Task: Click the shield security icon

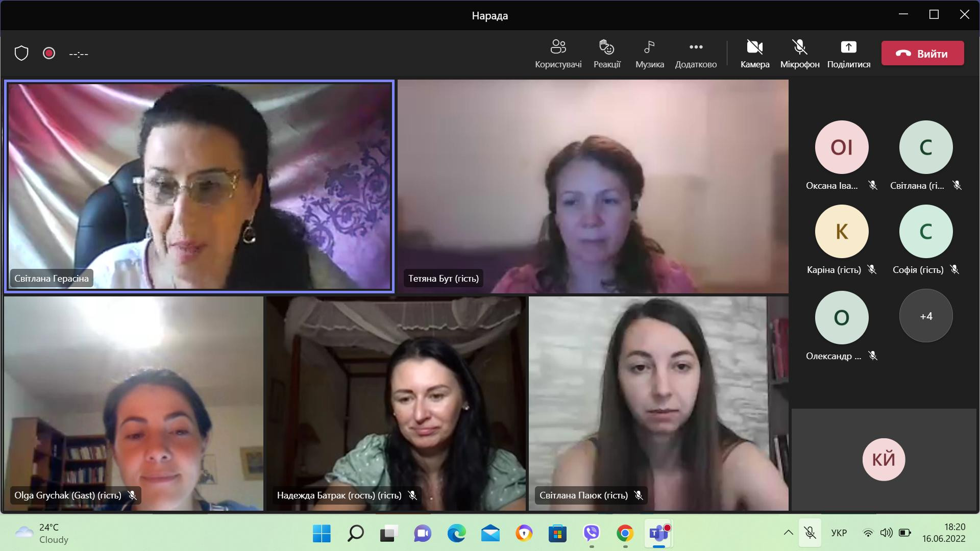Action: coord(21,53)
